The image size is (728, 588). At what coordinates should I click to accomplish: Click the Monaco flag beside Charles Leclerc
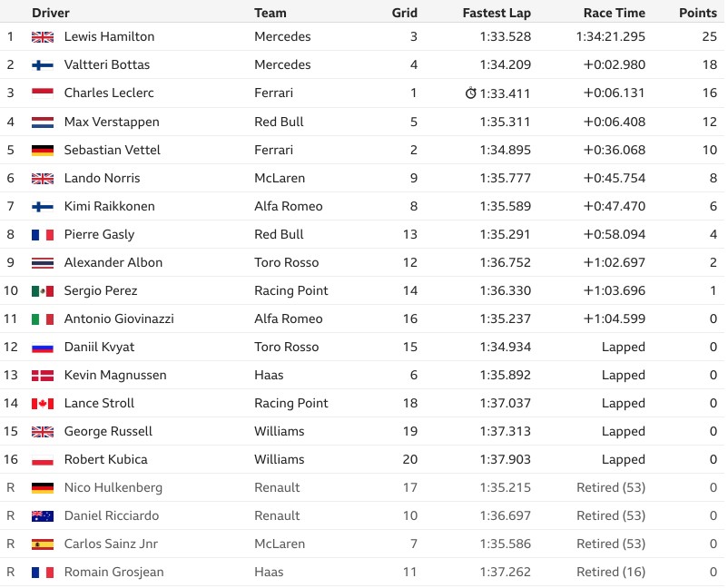(43, 93)
